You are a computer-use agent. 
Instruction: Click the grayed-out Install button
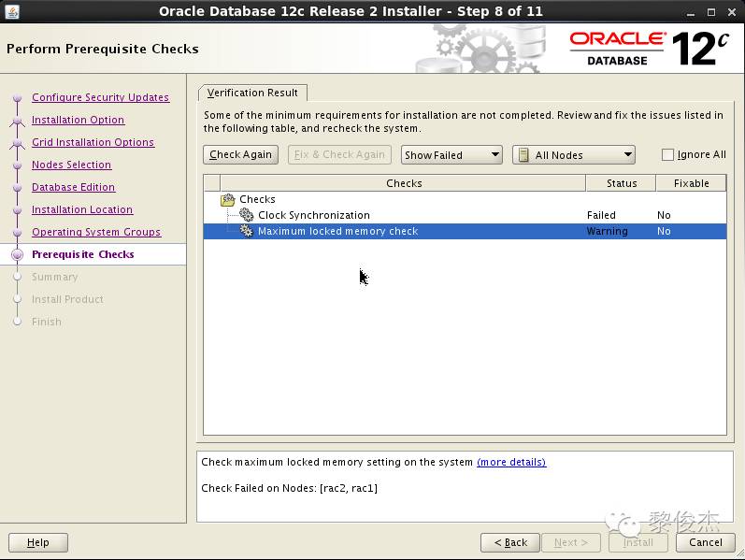(638, 542)
